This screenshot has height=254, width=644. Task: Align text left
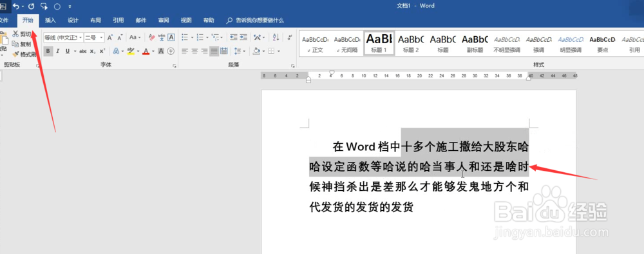[185, 52]
